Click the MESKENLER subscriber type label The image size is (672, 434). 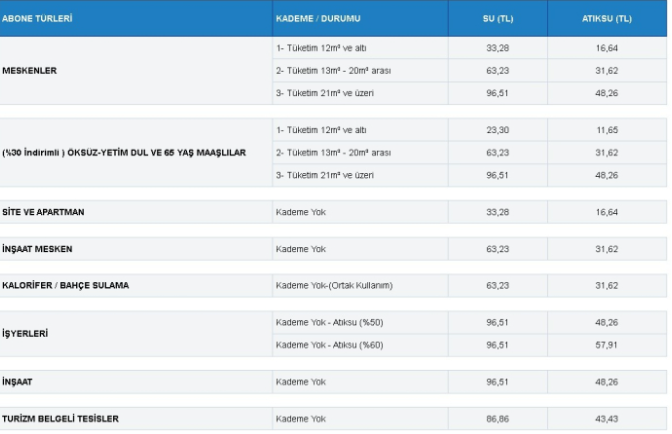(31, 71)
